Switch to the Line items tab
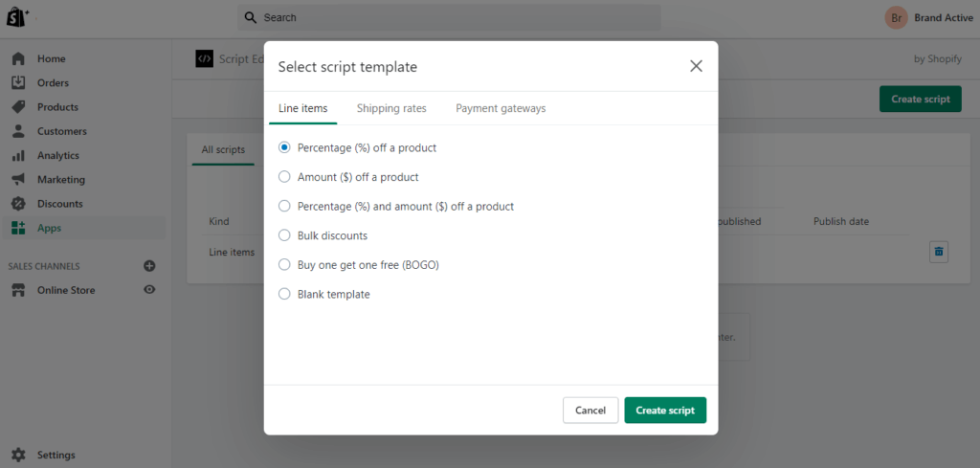Screen dimensions: 980x468 click(x=303, y=108)
